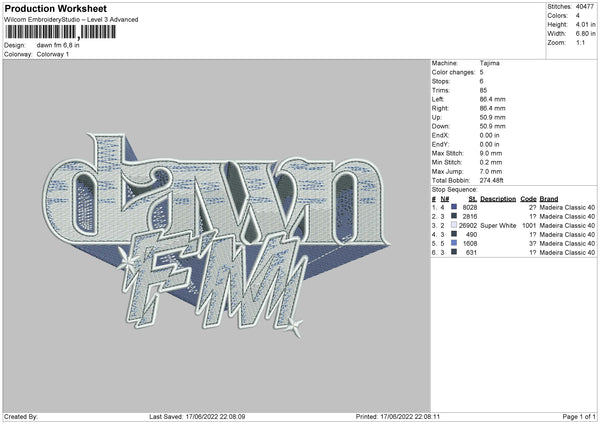The height and width of the screenshot is (424, 600).
Task: Select stitch count 2816 in stop row 2
Action: coord(470,217)
